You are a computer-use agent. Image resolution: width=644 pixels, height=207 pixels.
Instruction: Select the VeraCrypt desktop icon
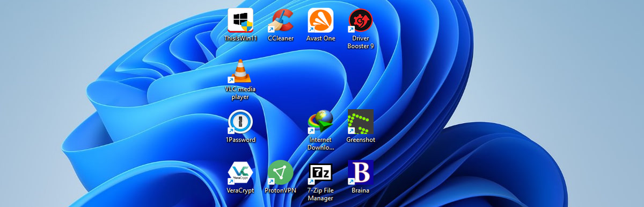pyautogui.click(x=240, y=173)
